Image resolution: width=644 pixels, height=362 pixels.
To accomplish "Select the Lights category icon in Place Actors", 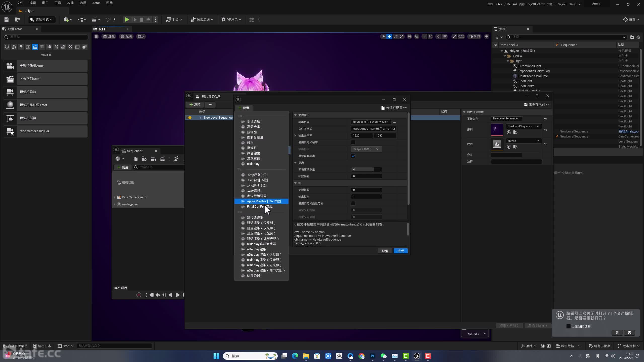I will (21, 47).
